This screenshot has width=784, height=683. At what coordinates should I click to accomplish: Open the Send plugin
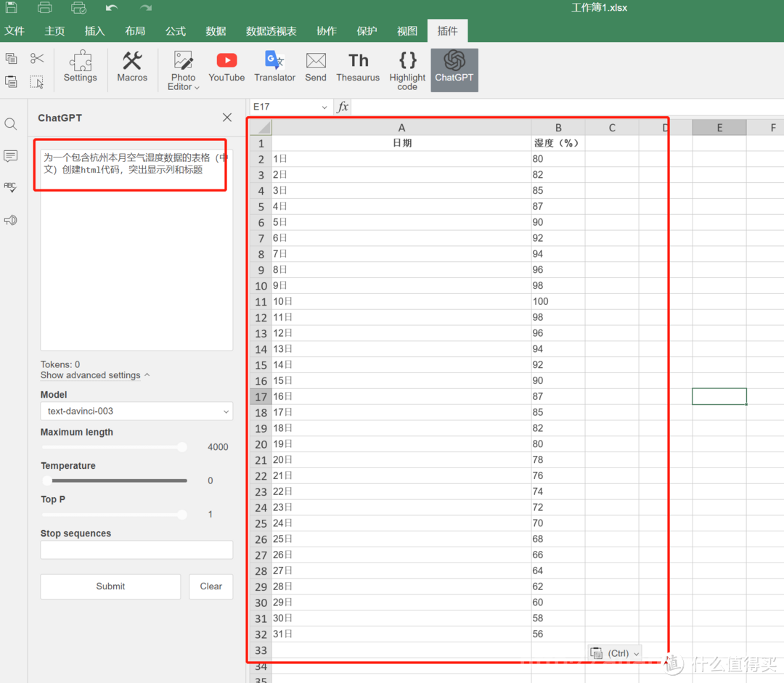point(316,67)
